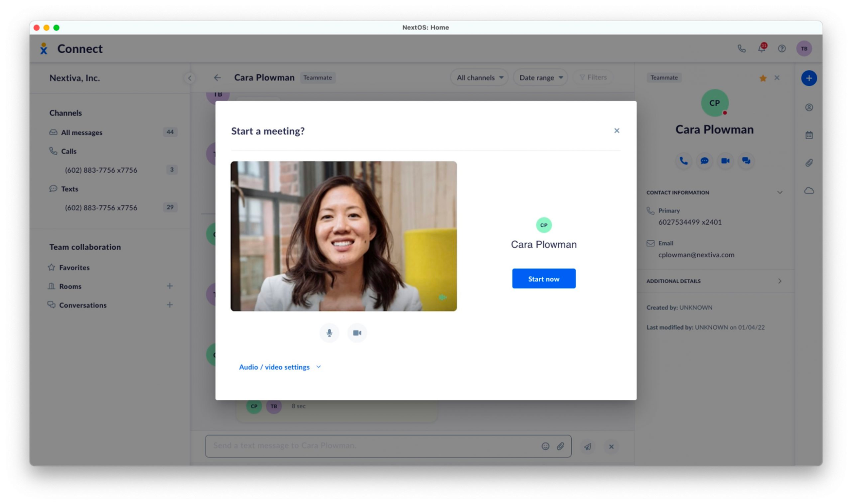This screenshot has width=851, height=504.
Task: Toggle Teammate label on Cara Plowman header
Action: tap(317, 77)
